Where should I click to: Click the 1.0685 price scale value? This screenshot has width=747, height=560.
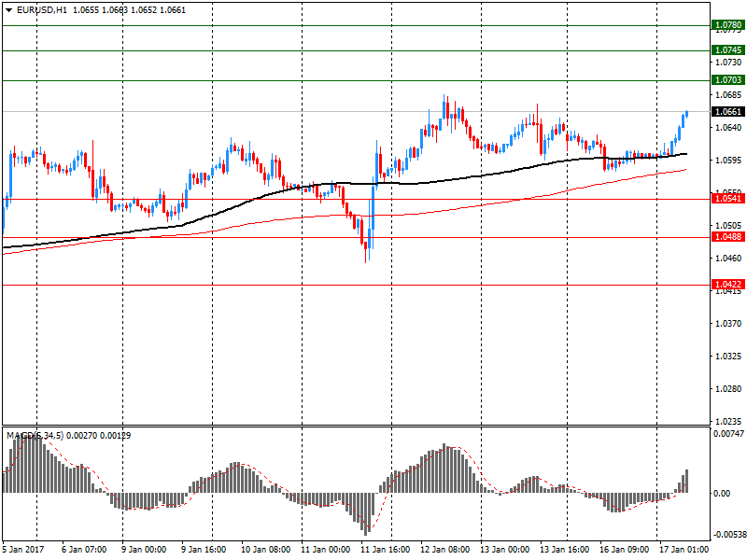point(728,95)
